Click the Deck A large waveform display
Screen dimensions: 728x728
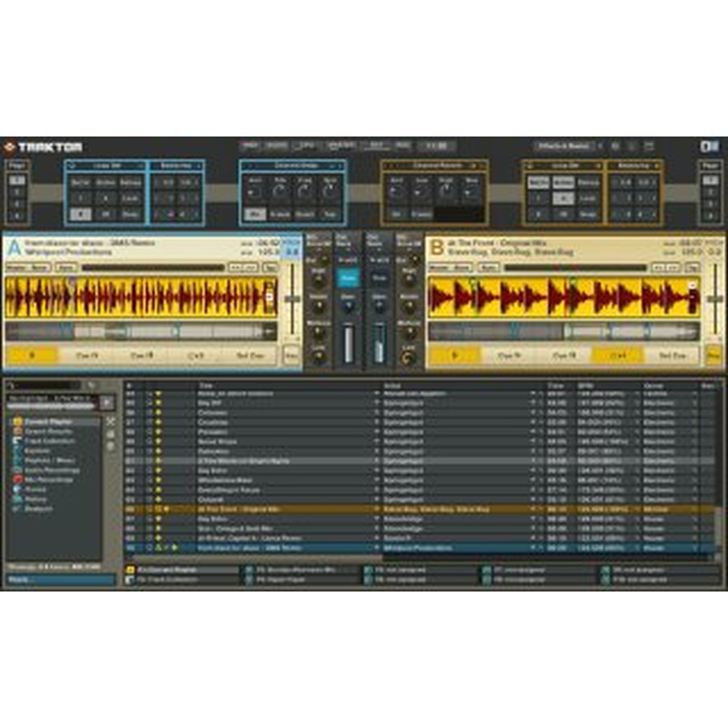point(142,298)
